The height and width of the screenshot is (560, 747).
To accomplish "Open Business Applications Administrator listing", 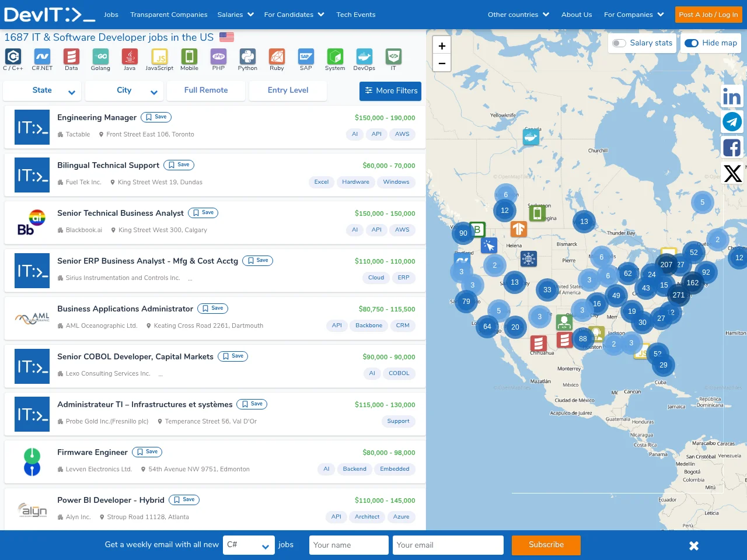I will (125, 309).
